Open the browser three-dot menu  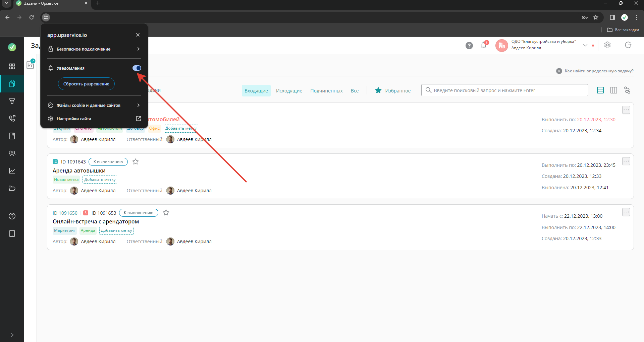point(637,17)
